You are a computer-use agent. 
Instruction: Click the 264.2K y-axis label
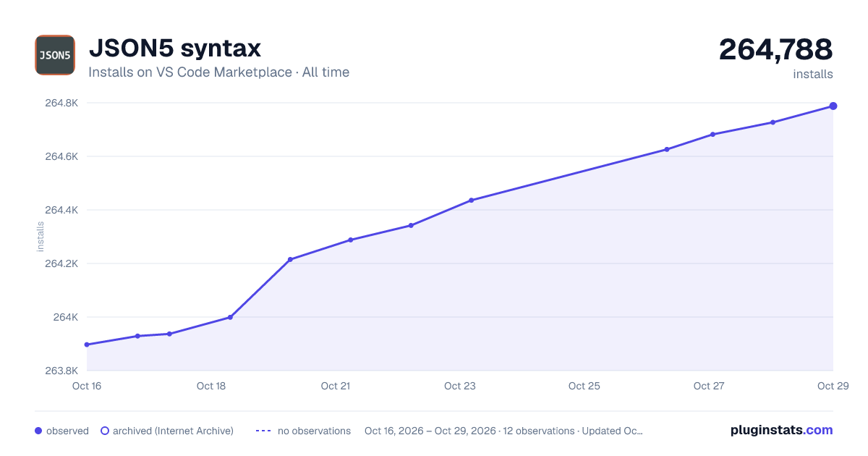[x=61, y=263]
